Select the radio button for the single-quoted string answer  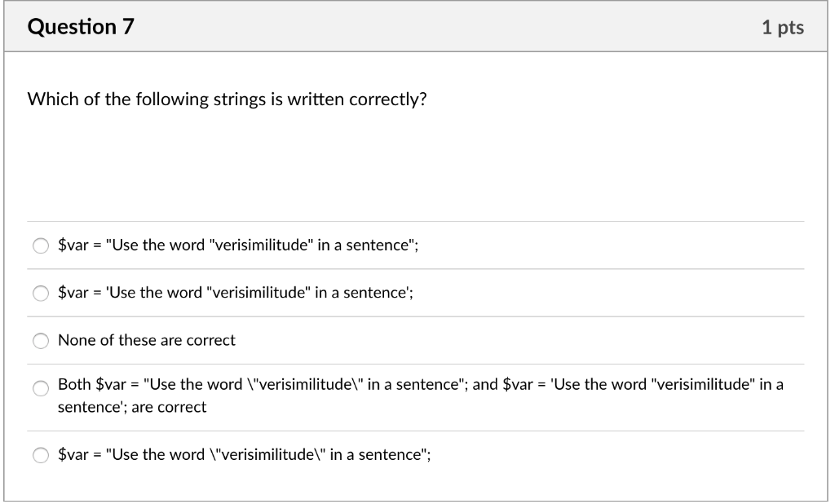point(41,293)
